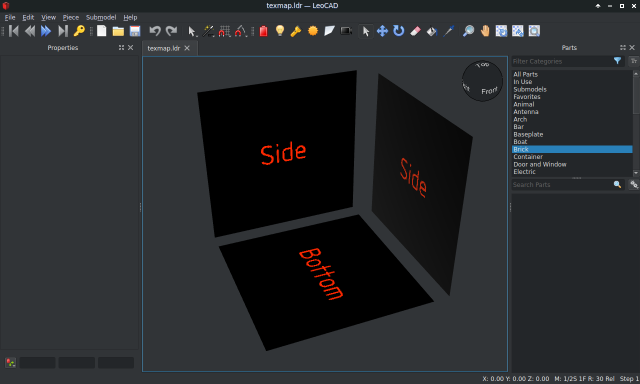Open the Filter Categories funnel dropdown
Screen dimensions: 640x384
pos(618,61)
